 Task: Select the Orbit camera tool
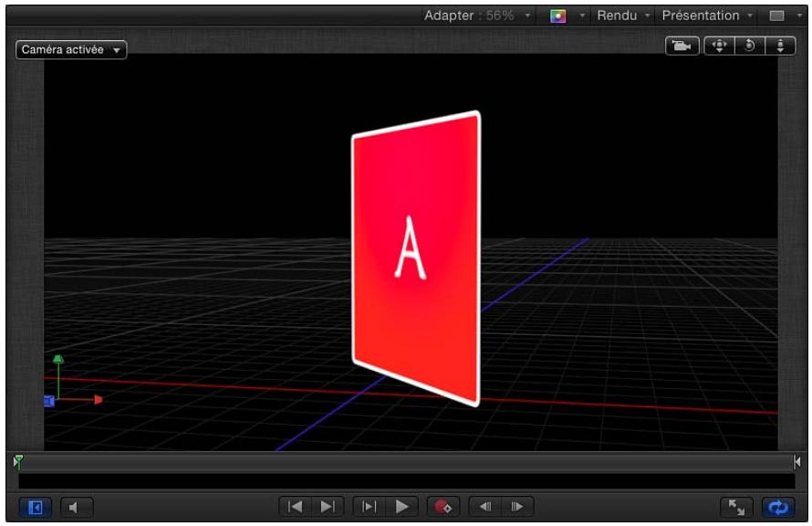(749, 47)
